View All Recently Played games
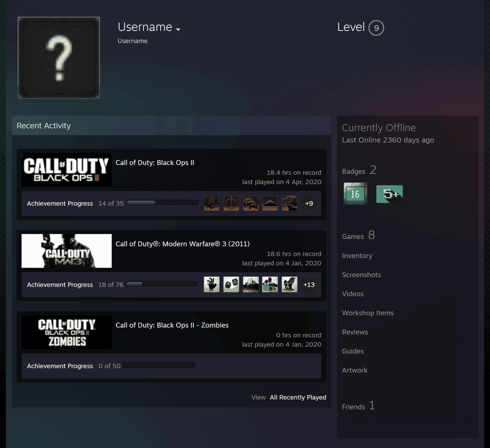Viewport: 490px width, 448px height. (x=298, y=397)
